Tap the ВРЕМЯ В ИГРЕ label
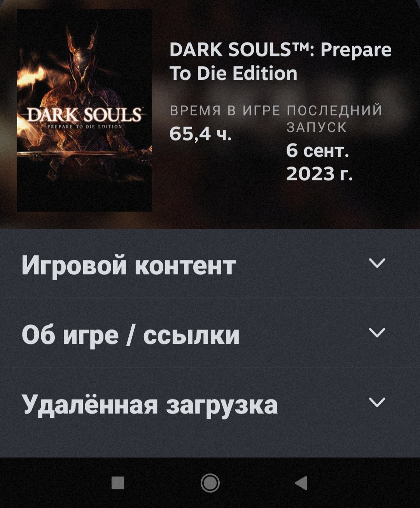The image size is (420, 508). tap(225, 111)
